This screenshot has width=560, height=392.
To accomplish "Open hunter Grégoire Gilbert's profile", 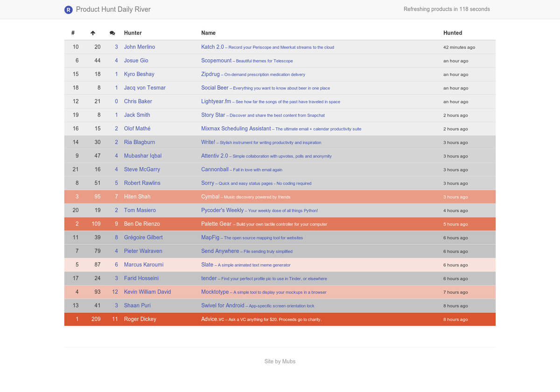I will point(143,237).
